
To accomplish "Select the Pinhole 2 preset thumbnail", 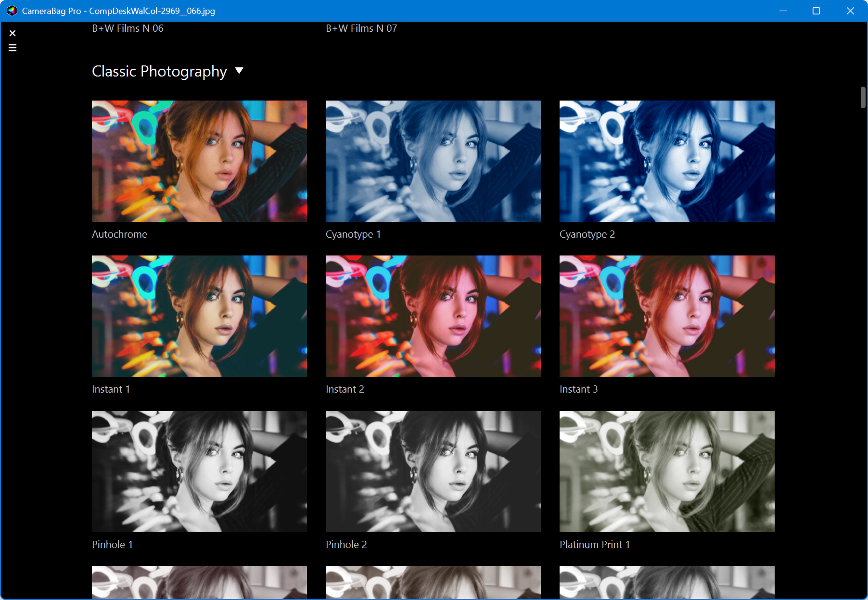I will click(x=433, y=472).
